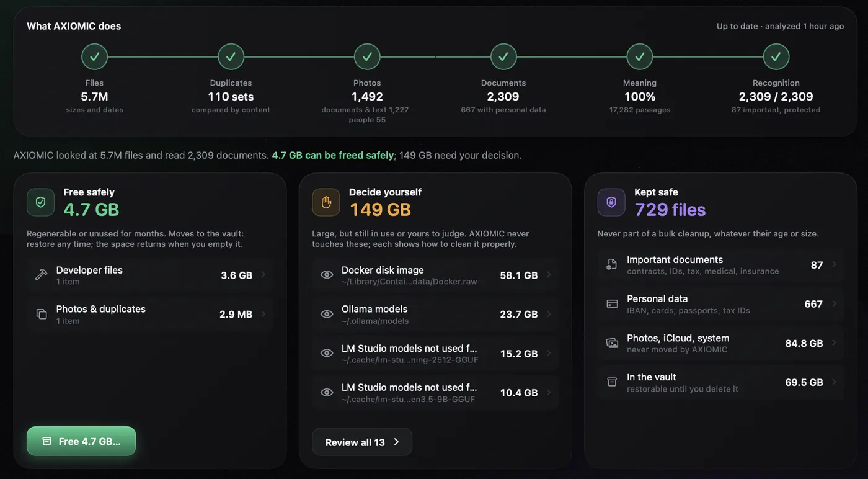Click the photos icon for Photos, iCloud, system
Viewport: 868px width, 479px height.
tap(612, 343)
